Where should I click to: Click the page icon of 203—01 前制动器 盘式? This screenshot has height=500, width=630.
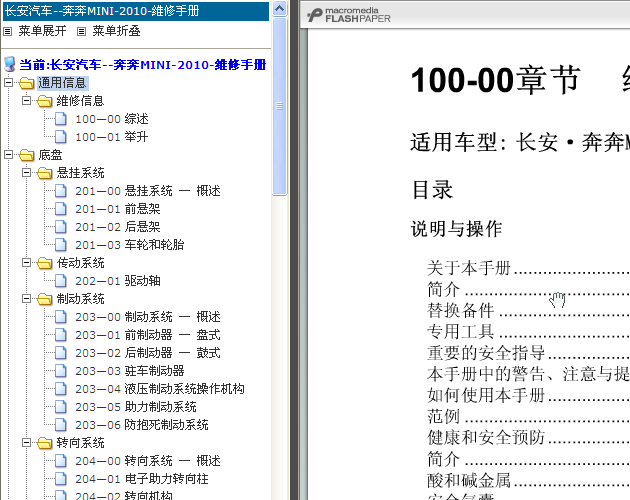(61, 335)
